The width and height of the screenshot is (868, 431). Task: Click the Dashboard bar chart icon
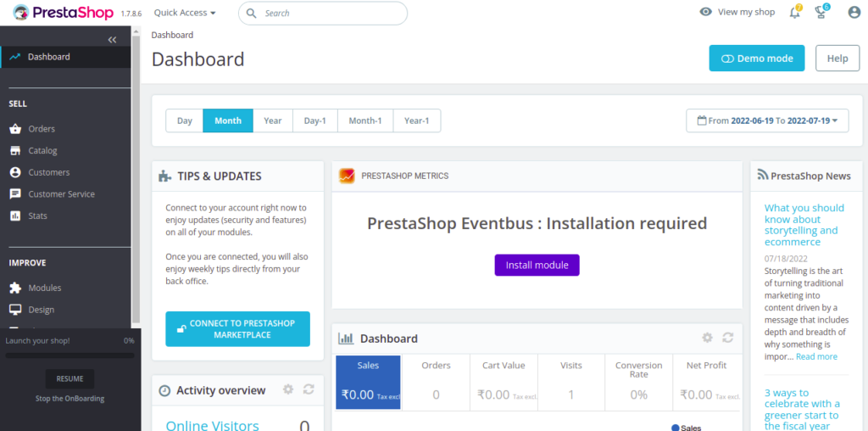click(x=346, y=338)
